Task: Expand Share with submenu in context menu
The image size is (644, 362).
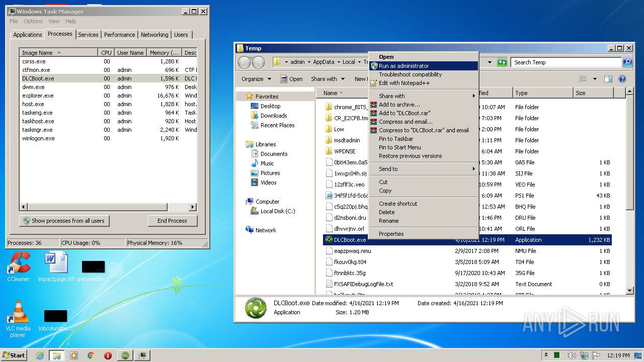Action: tap(423, 96)
